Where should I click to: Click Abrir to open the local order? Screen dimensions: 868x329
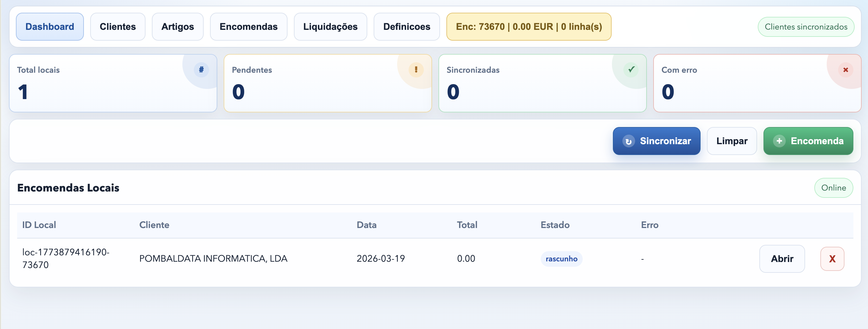[x=782, y=258]
